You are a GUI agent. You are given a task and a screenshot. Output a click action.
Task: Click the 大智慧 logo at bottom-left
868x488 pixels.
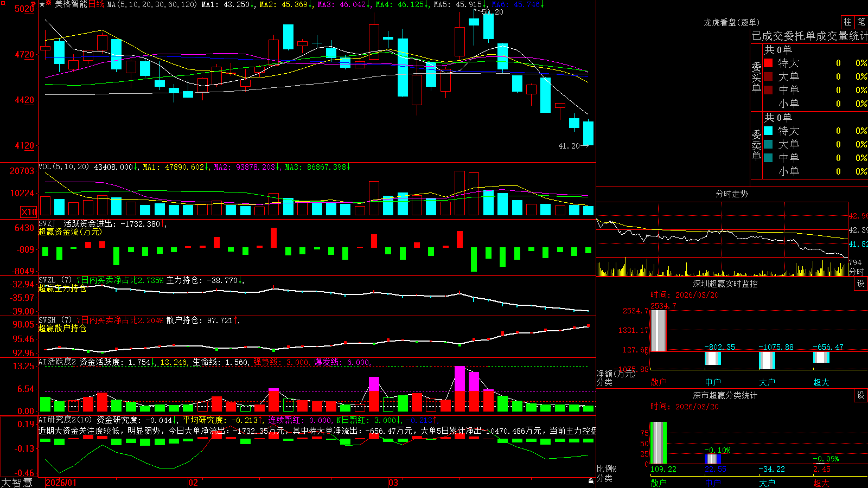point(17,483)
